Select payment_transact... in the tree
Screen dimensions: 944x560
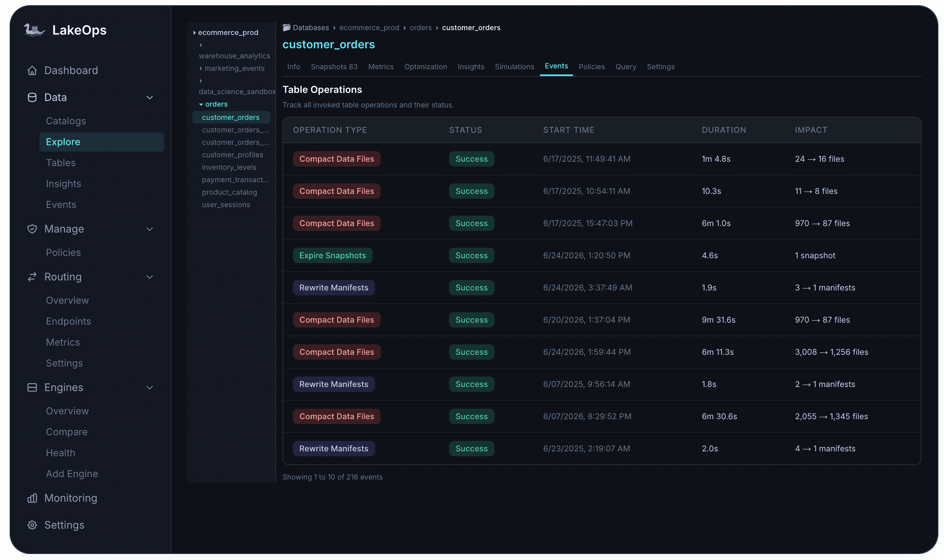235,180
